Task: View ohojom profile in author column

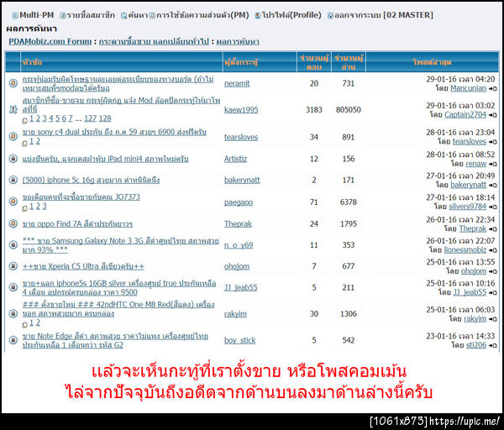Action: click(x=237, y=266)
